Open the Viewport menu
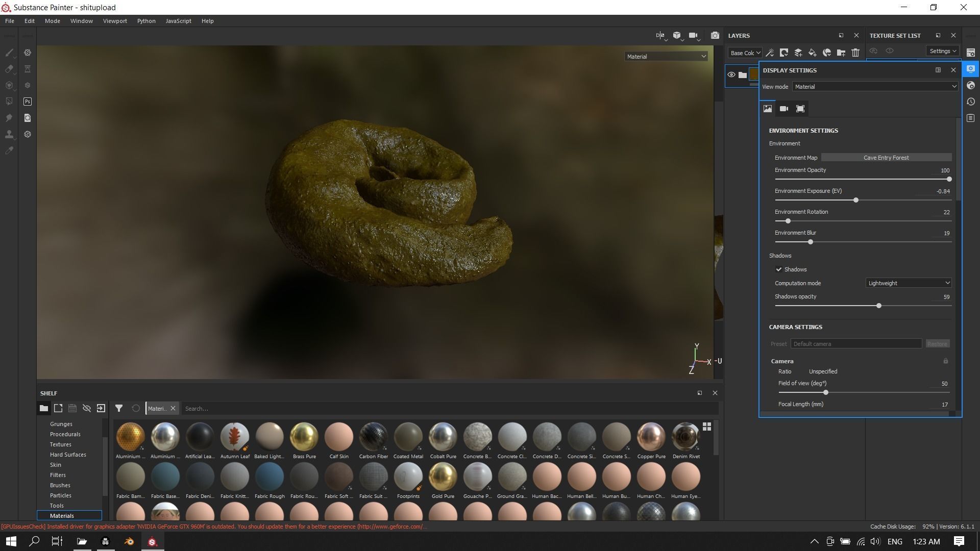This screenshot has width=980, height=551. coord(115,21)
